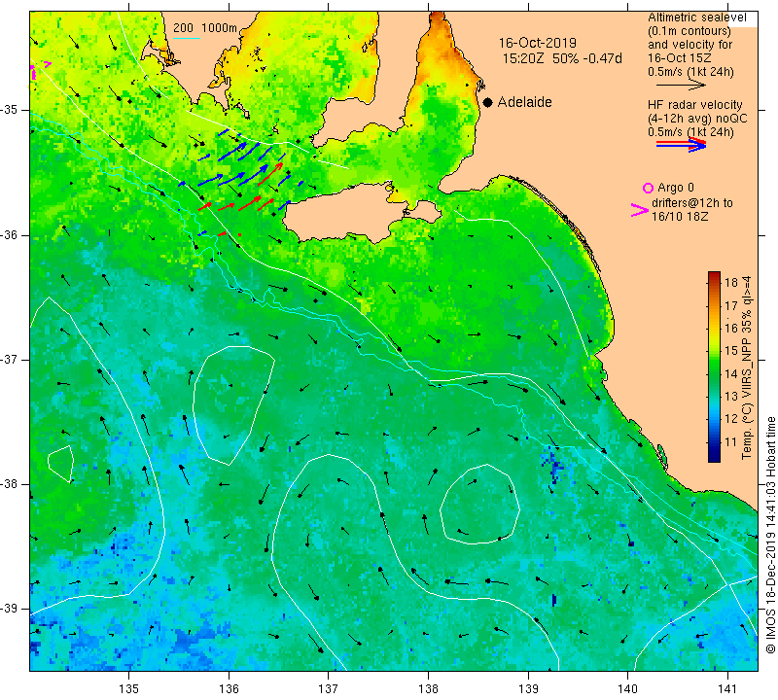Click the '16-Oct-2019' date label
The height and width of the screenshot is (700, 778).
(x=538, y=43)
